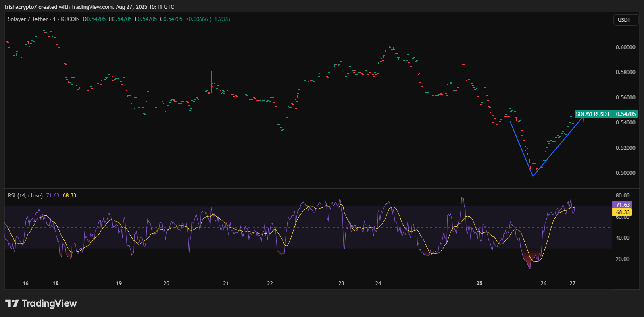This screenshot has width=644, height=317.
Task: Click the TradingView logo icon
Action: tap(12, 303)
